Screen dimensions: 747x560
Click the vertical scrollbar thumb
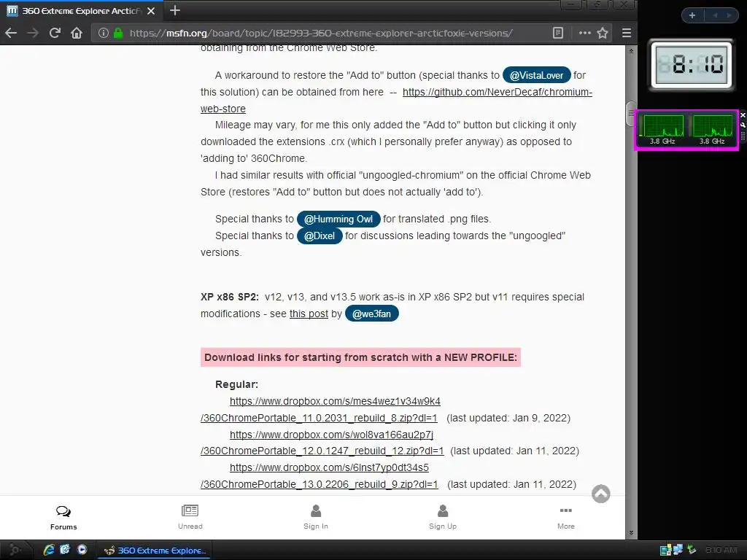(x=631, y=113)
